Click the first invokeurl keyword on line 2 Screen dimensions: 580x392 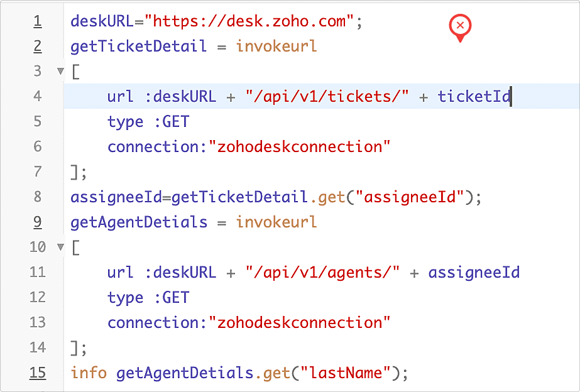pos(276,46)
